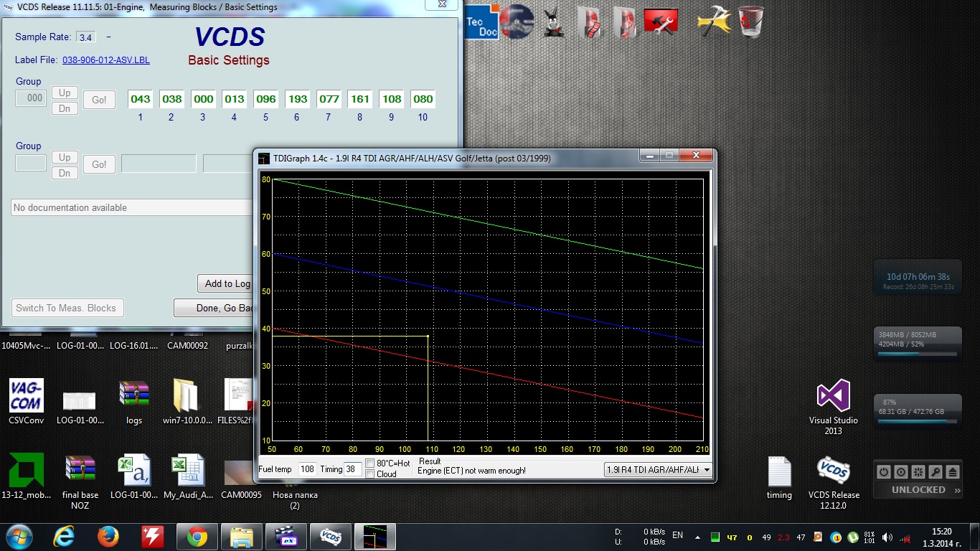Expand the engine type dropdown in TDIGraph

click(706, 470)
